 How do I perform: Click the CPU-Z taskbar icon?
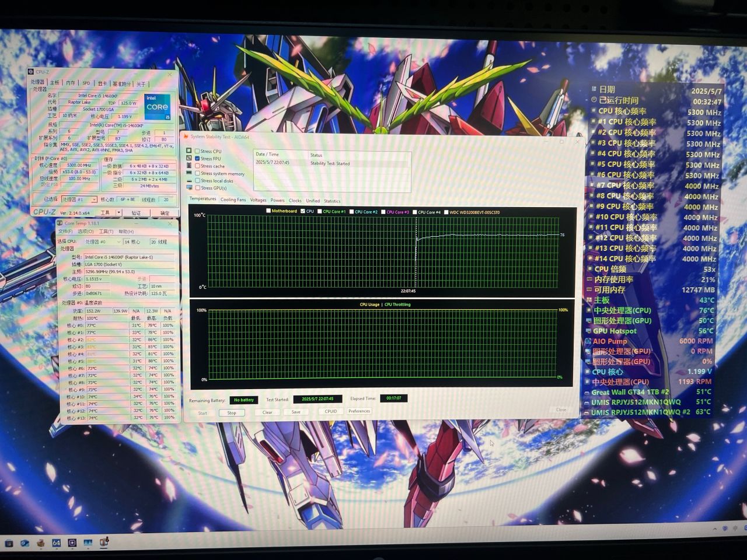point(72,543)
